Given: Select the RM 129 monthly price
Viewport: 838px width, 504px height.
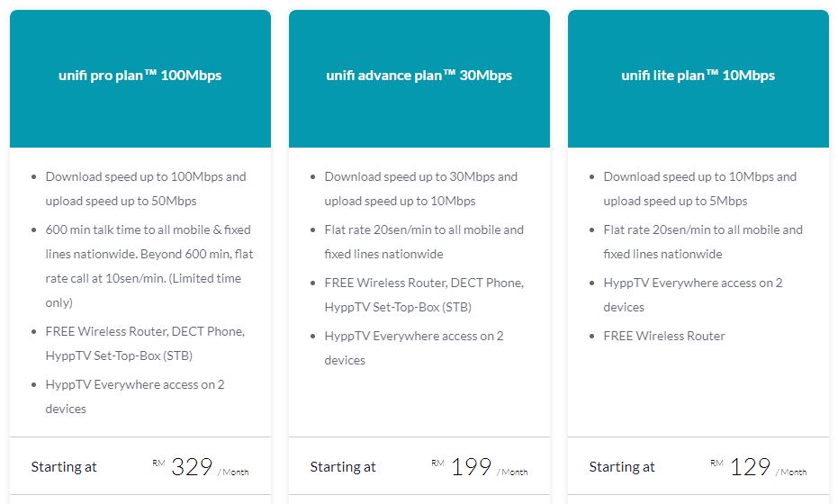Looking at the screenshot, I should click(750, 467).
